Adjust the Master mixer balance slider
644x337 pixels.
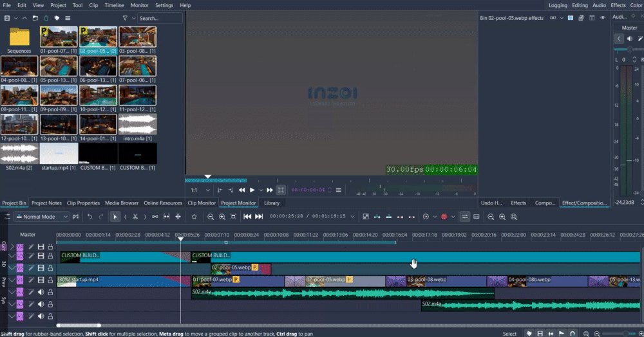pos(629,49)
